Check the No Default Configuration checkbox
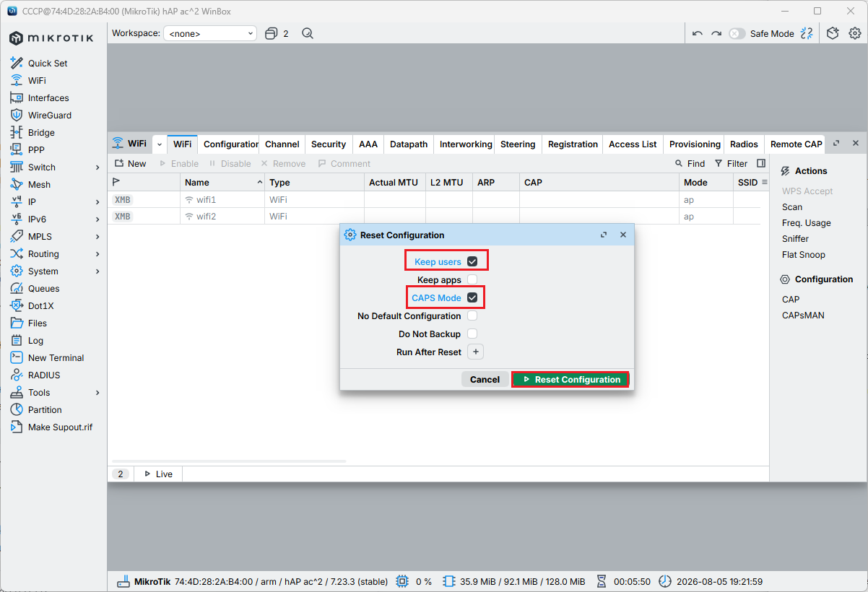Image resolution: width=868 pixels, height=592 pixels. click(472, 315)
